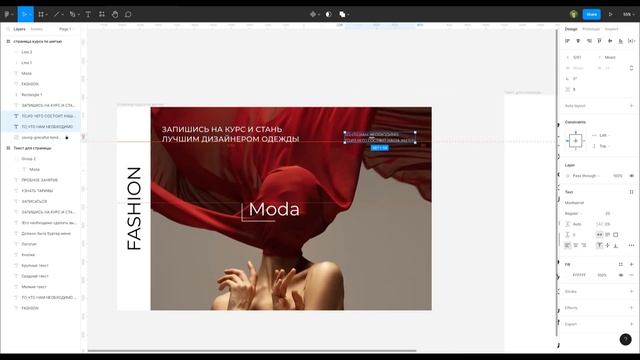Select the Comment tool

coord(128,14)
